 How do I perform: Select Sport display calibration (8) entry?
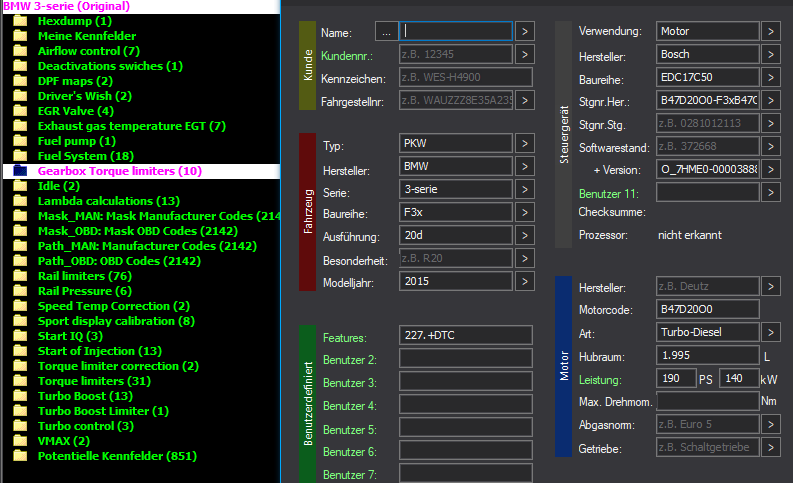pos(116,321)
